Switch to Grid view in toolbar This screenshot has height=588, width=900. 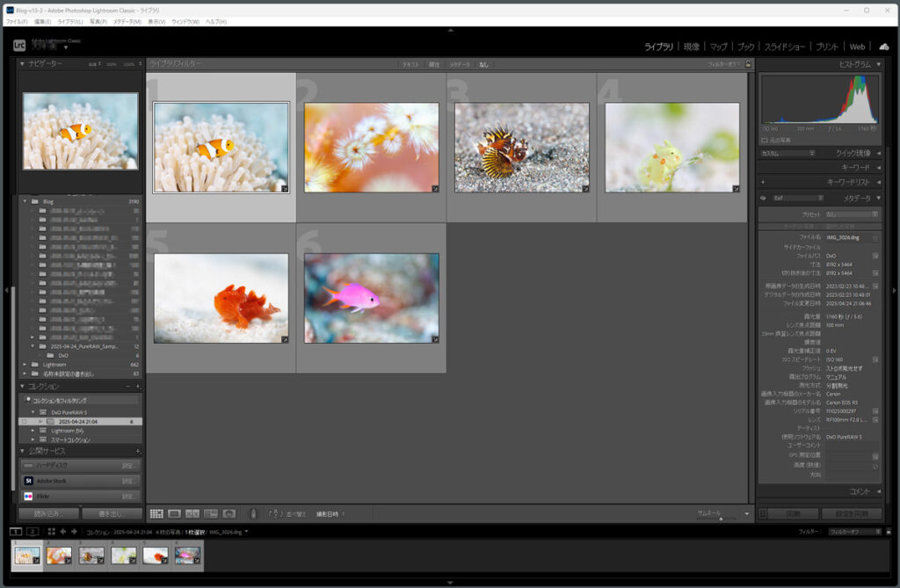(156, 514)
